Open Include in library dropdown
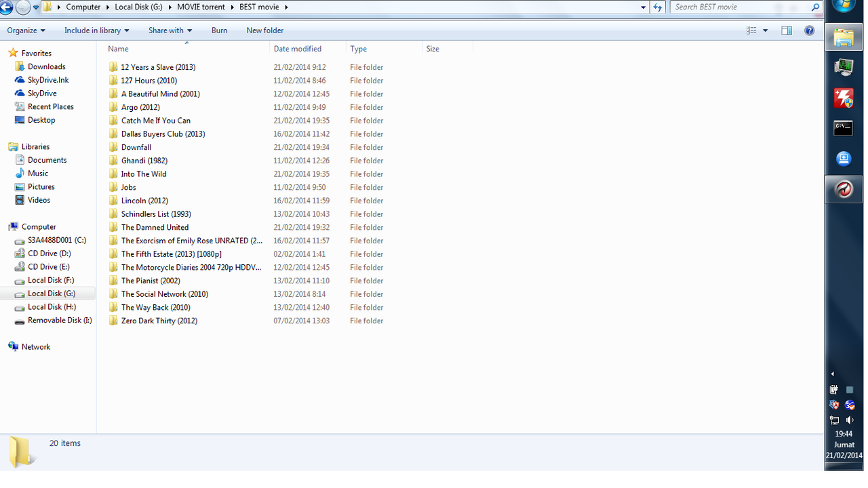This screenshot has height=488, width=868. (x=96, y=30)
